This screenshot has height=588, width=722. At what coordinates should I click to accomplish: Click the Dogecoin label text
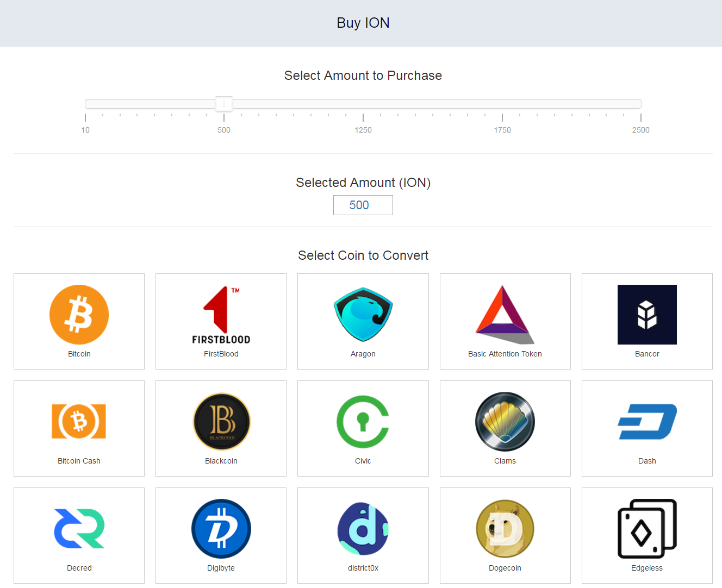coord(505,568)
